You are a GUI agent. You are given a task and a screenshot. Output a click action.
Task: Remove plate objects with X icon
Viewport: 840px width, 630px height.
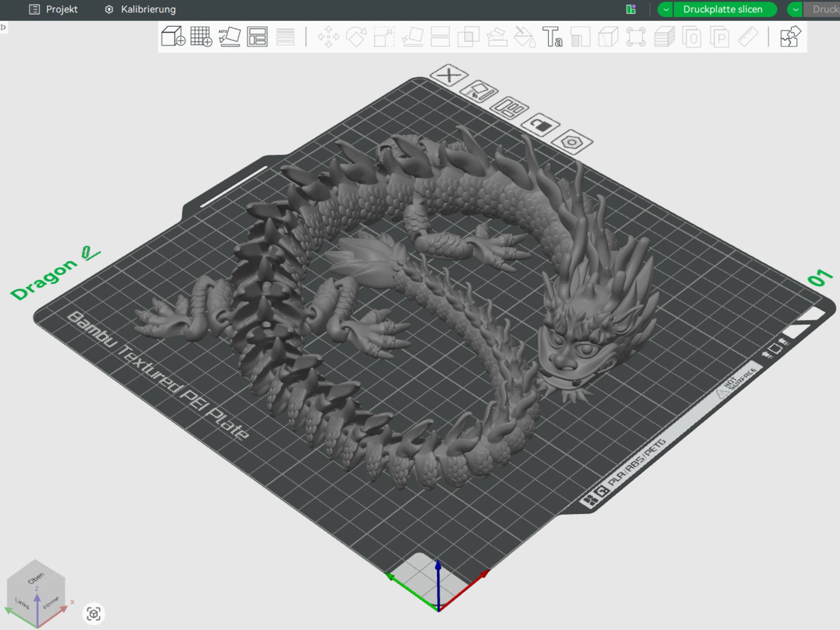click(449, 76)
